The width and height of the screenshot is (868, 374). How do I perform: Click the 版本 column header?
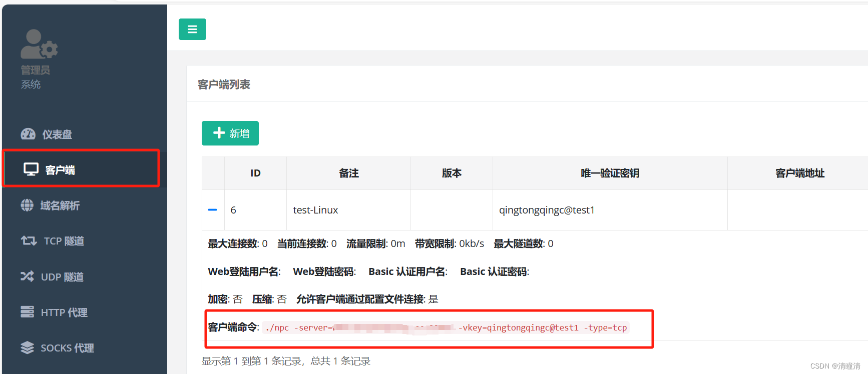452,173
